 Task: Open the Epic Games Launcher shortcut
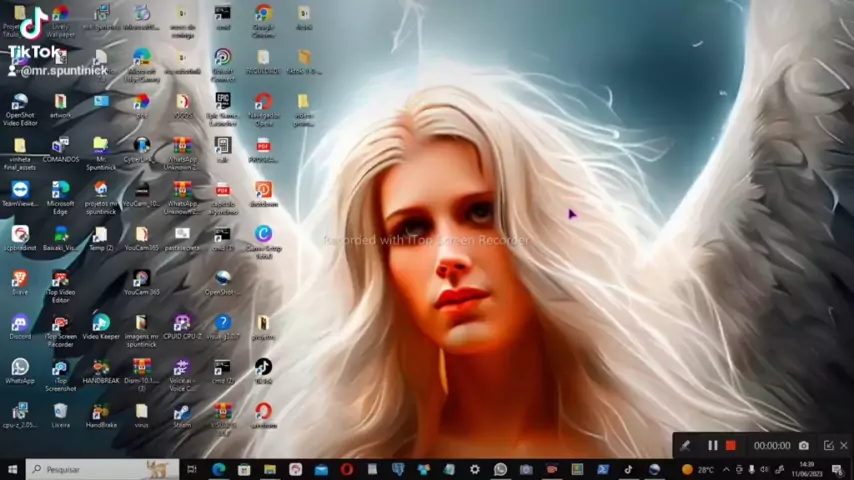click(223, 108)
